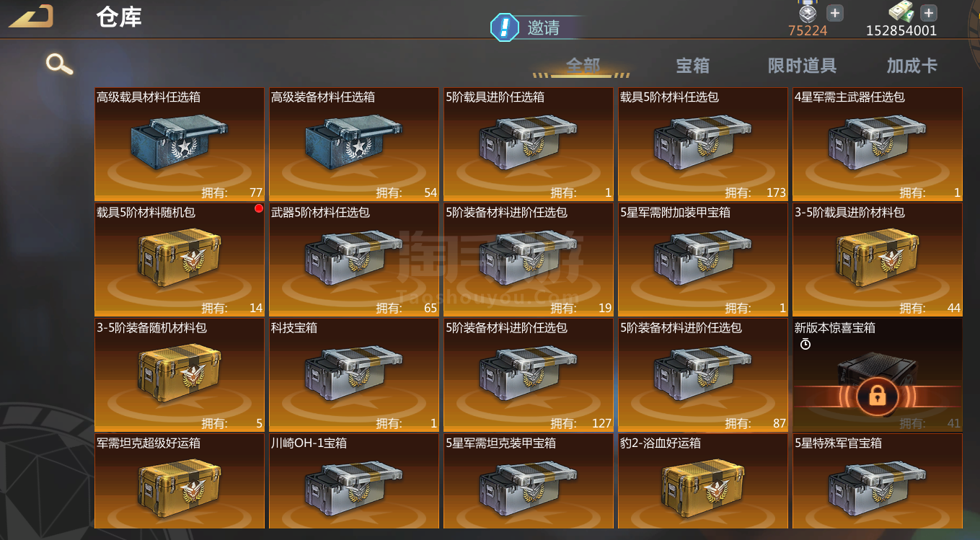Select the 全部 tab

point(583,66)
